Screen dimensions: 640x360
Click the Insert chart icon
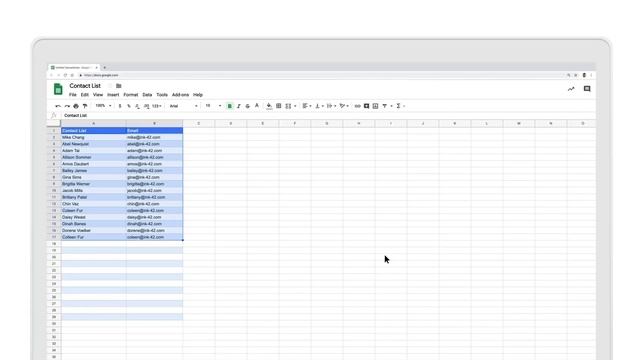click(x=376, y=106)
